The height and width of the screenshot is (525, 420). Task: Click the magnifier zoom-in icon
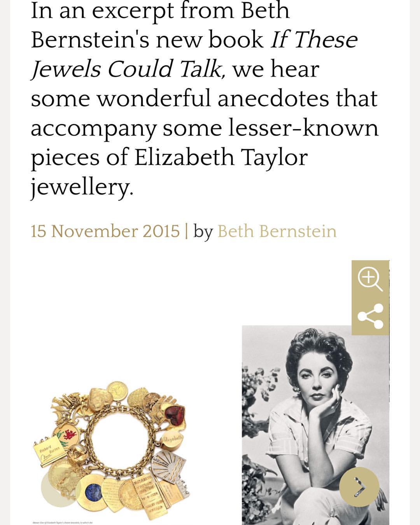pos(370,279)
